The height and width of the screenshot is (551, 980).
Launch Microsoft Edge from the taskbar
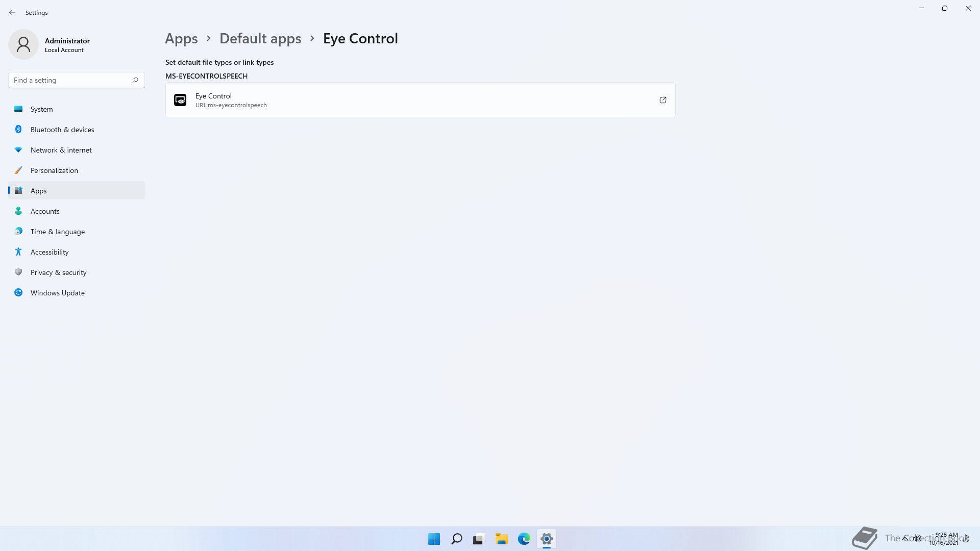524,539
